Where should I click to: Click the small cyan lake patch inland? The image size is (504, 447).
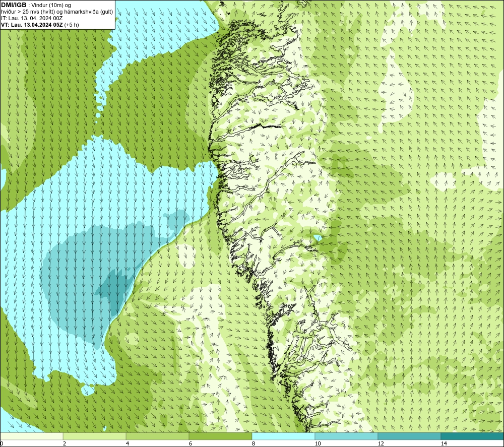[318, 238]
